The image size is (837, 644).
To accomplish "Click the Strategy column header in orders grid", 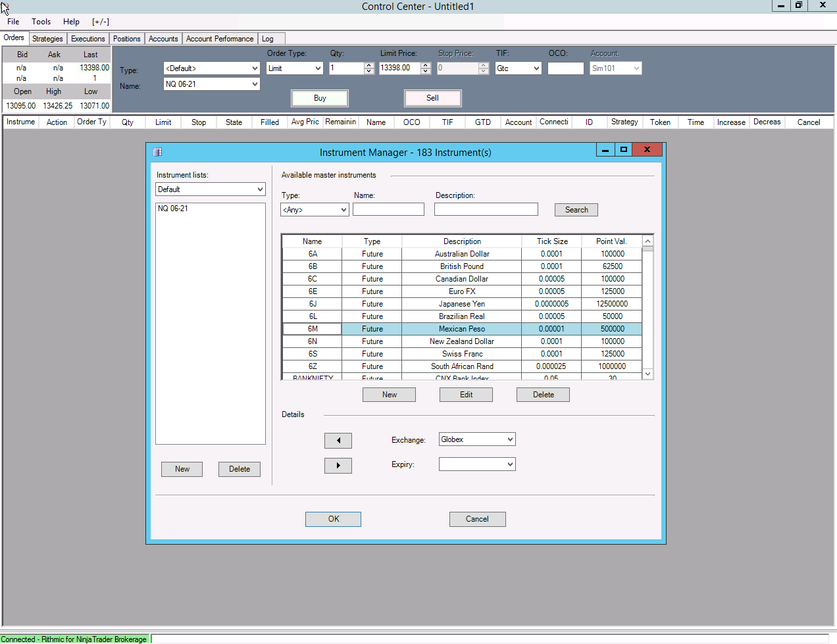I will pos(624,122).
